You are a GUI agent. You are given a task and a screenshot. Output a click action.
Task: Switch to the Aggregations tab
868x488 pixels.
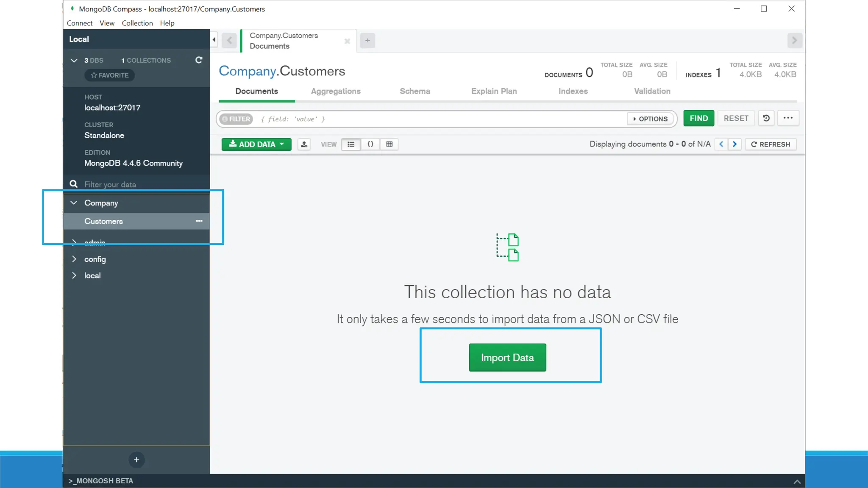(335, 91)
